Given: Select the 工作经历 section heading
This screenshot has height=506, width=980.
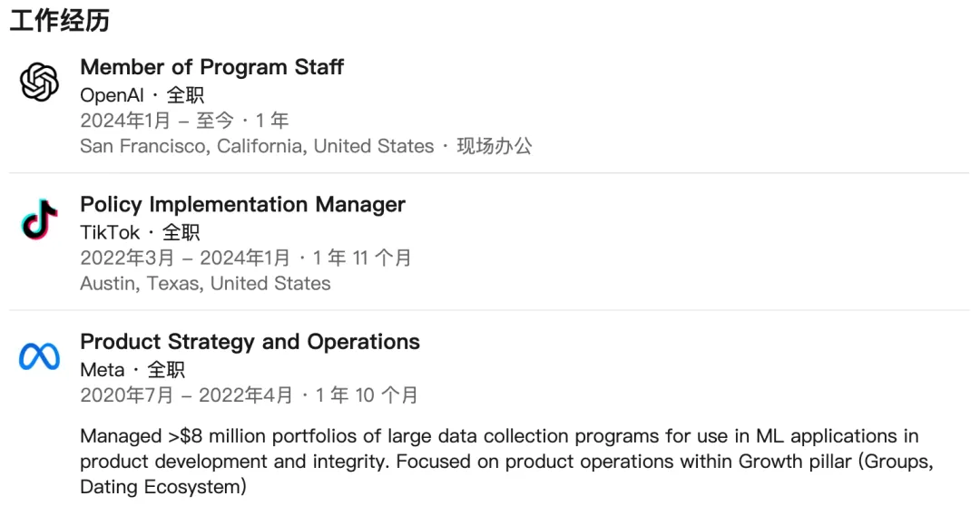Looking at the screenshot, I should (60, 21).
